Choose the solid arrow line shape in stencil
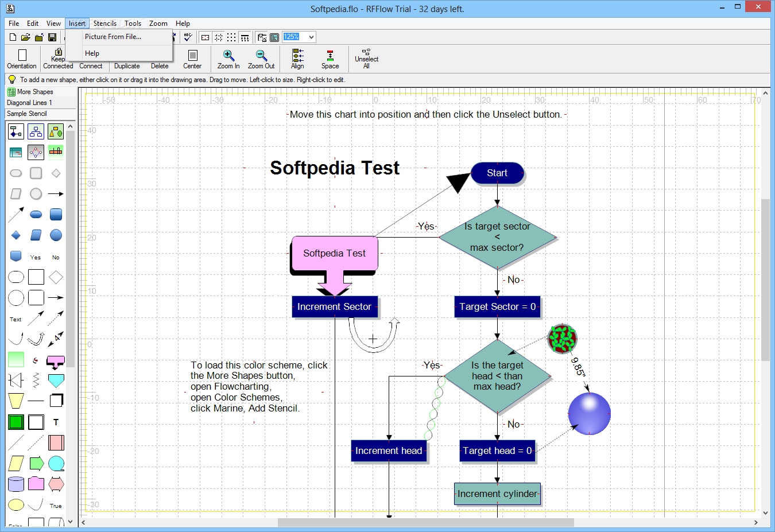The width and height of the screenshot is (775, 532). coord(56,193)
